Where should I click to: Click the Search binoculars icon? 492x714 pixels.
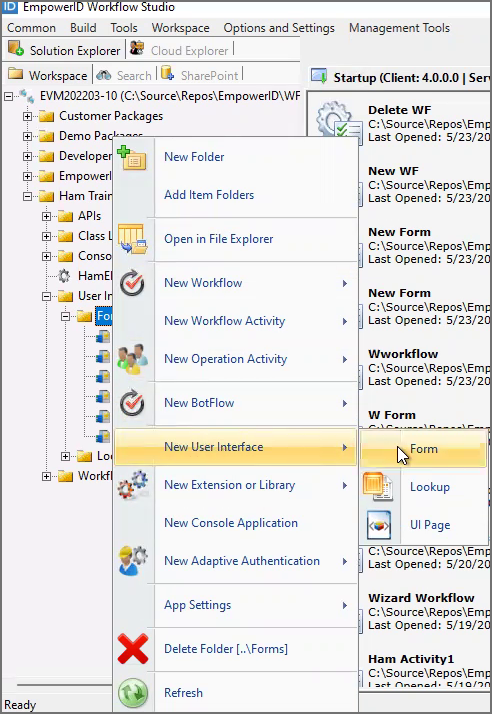[103, 75]
